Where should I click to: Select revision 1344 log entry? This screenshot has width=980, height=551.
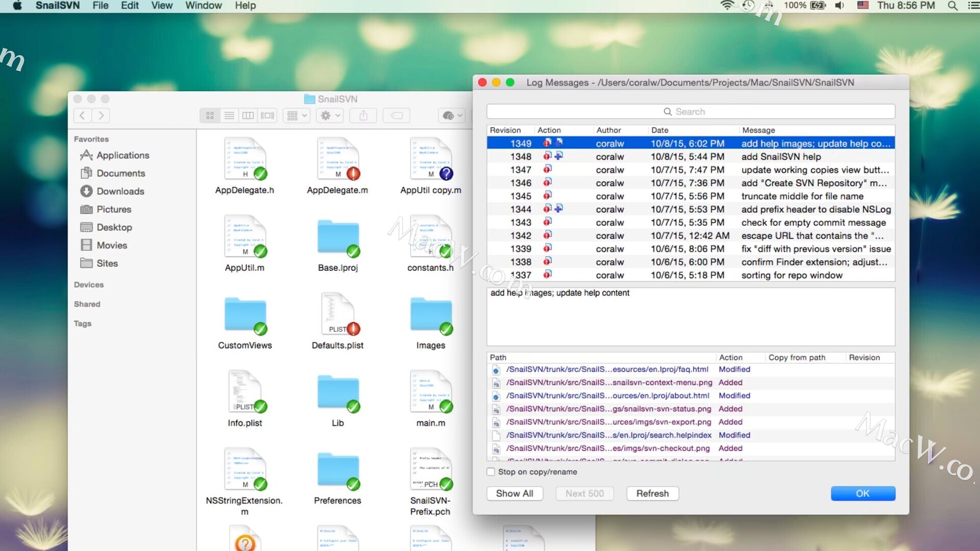[x=691, y=209]
